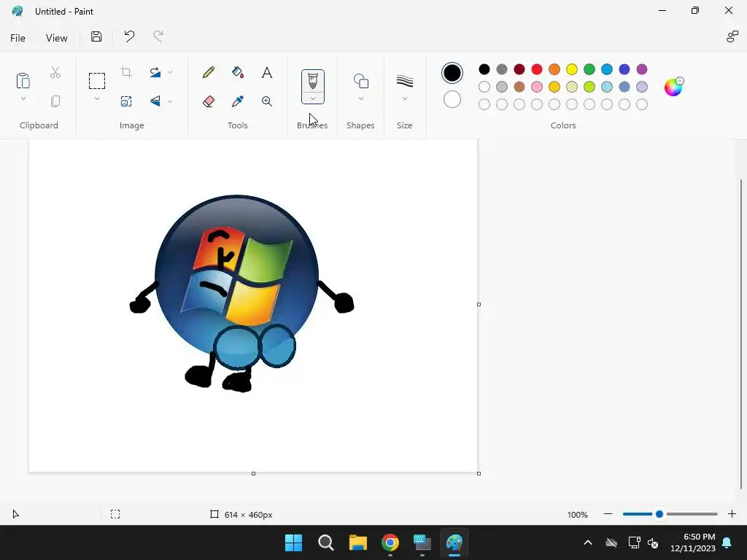The image size is (747, 560).
Task: Pick the purple color swatch
Action: [642, 69]
